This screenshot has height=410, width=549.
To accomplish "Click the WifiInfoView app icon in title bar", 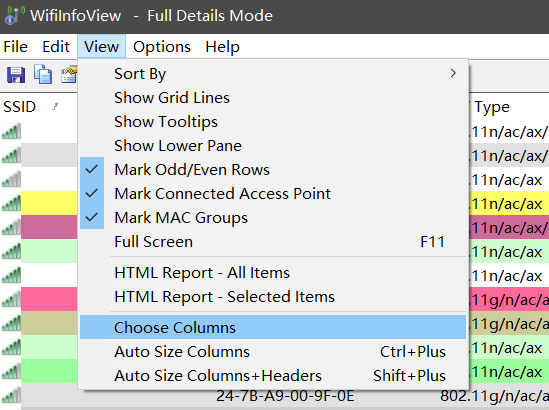I will [x=14, y=15].
